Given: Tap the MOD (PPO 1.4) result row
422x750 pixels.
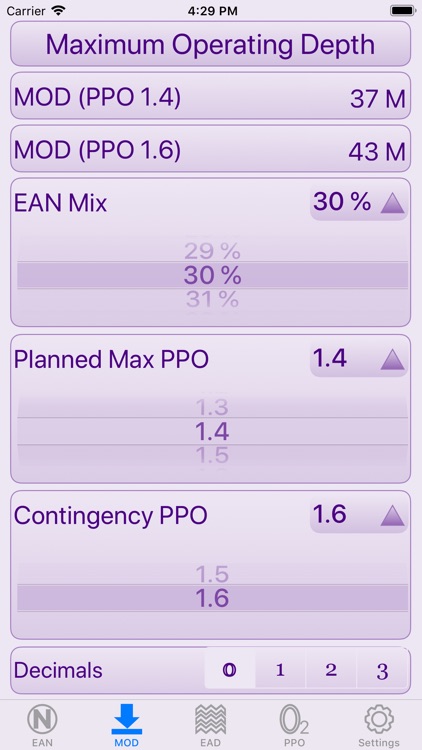Looking at the screenshot, I should click(211, 98).
